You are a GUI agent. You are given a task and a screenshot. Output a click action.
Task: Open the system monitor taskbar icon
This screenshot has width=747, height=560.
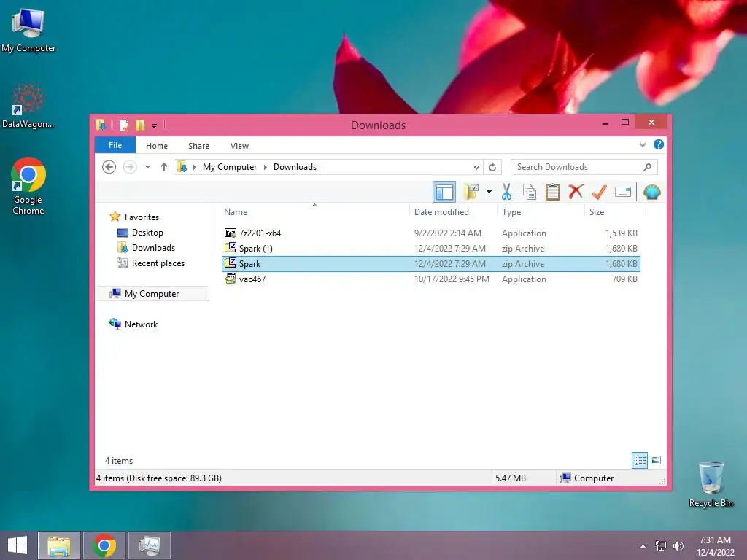[x=150, y=545]
